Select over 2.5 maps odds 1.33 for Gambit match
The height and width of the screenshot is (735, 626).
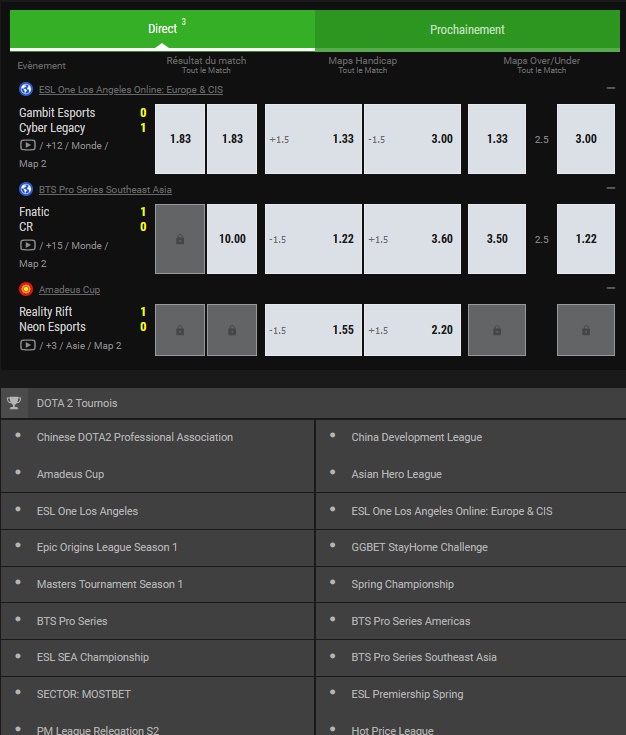(x=497, y=139)
